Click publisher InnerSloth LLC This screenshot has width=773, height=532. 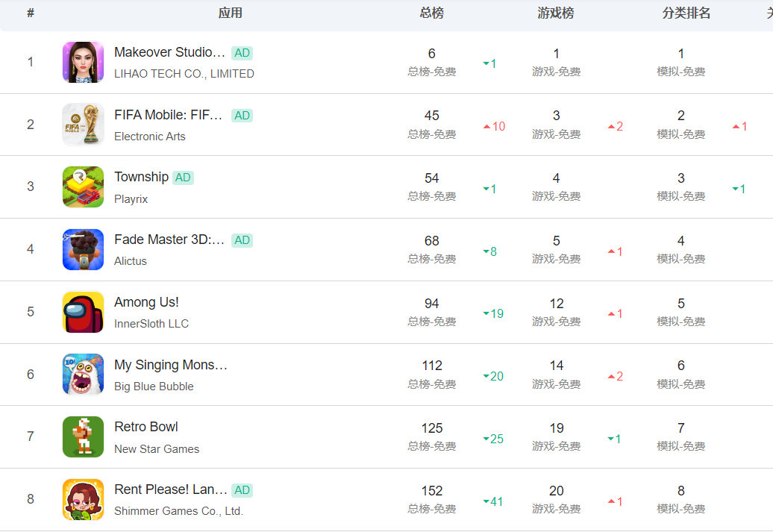coord(151,324)
